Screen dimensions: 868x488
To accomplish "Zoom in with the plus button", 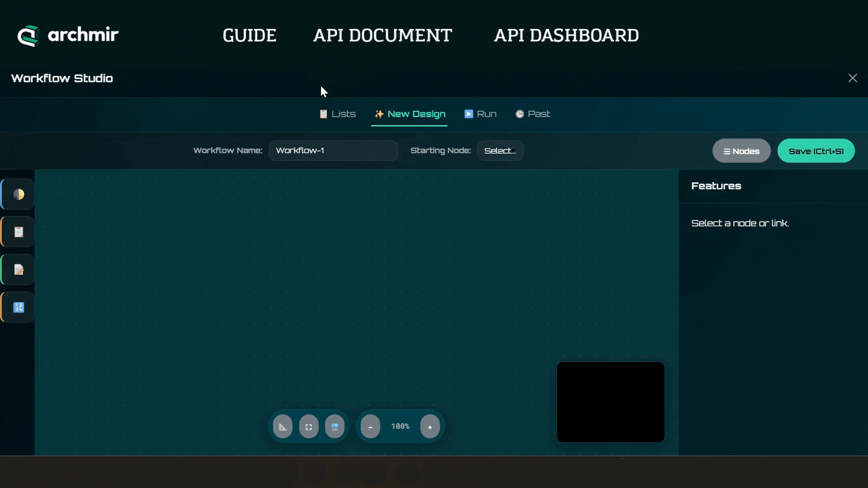I will [x=430, y=427].
